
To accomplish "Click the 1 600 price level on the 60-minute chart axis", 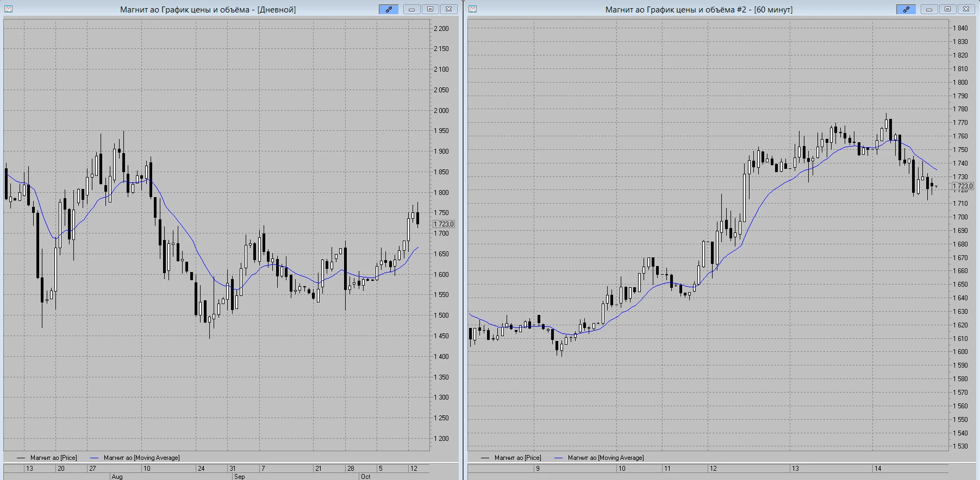I will [x=960, y=352].
